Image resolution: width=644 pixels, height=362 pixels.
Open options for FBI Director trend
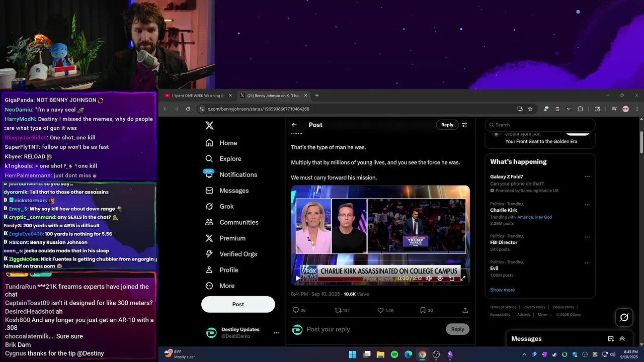587,236
